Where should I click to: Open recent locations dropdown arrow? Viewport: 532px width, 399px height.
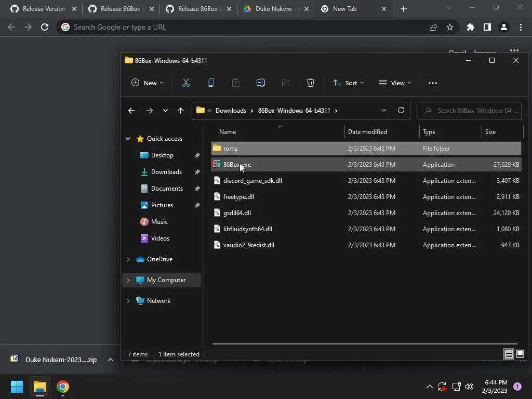[x=165, y=111]
